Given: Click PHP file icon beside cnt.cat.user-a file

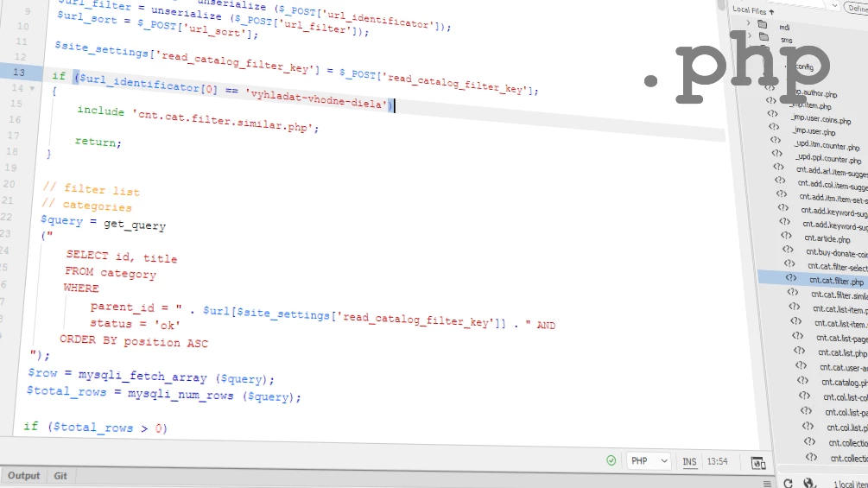Looking at the screenshot, I should 801,365.
